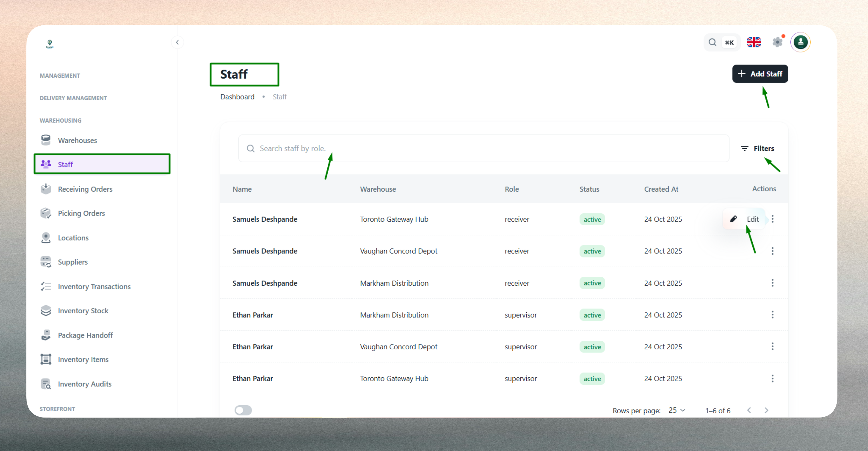Screen dimensions: 868x451
Task: Open the UK flag language selector
Action: tap(754, 42)
